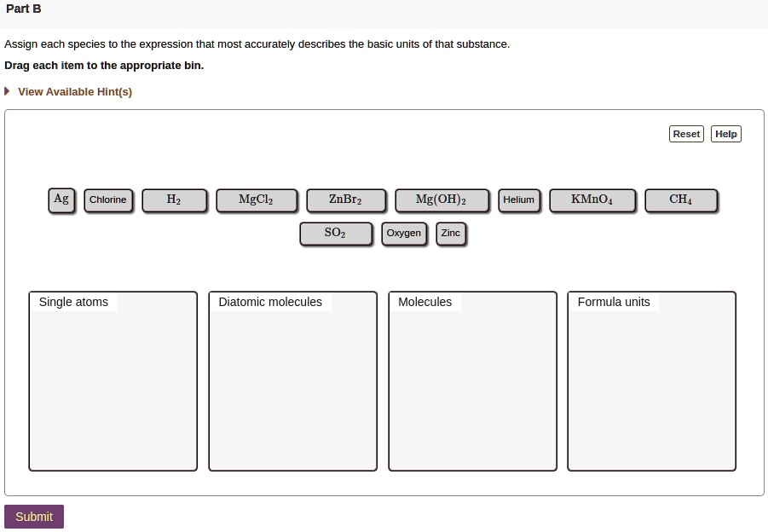Viewport: 768px width, 532px height.
Task: Select the SO2 tile
Action: (336, 233)
